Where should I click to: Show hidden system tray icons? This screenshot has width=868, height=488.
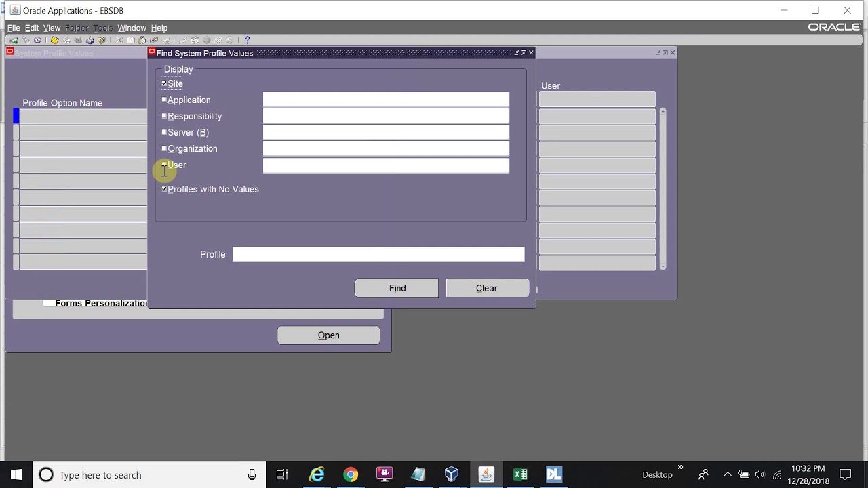(728, 475)
